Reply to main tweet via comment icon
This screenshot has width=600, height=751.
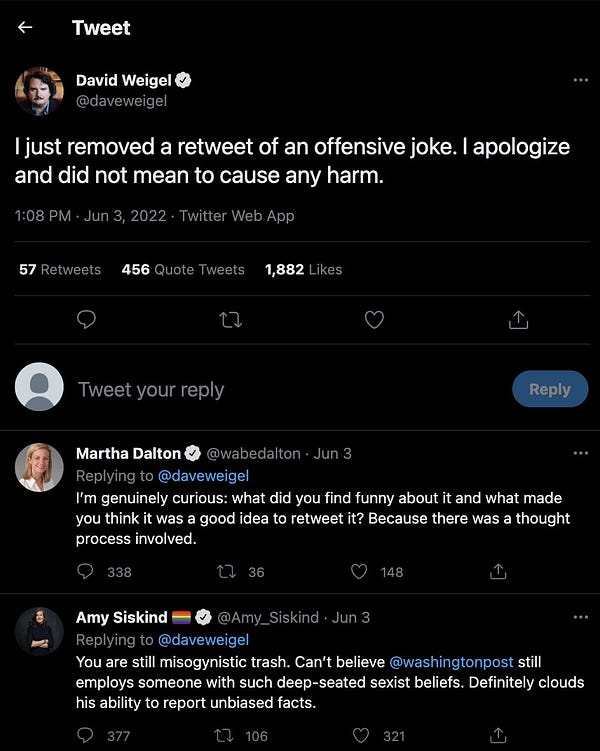pos(86,319)
